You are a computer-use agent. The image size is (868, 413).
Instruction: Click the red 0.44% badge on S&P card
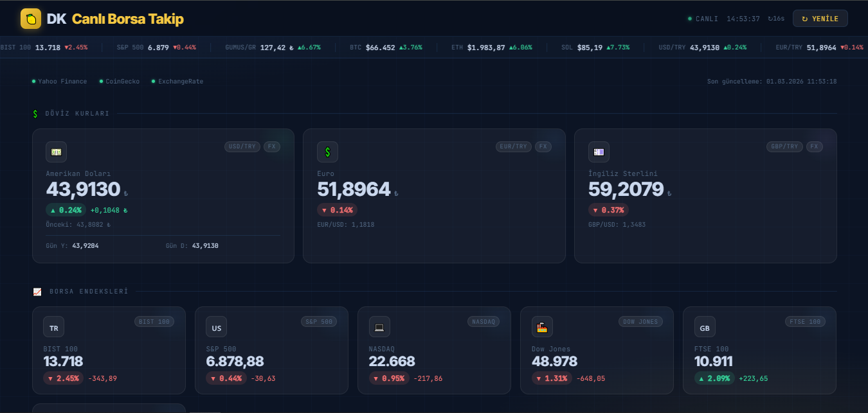point(226,378)
